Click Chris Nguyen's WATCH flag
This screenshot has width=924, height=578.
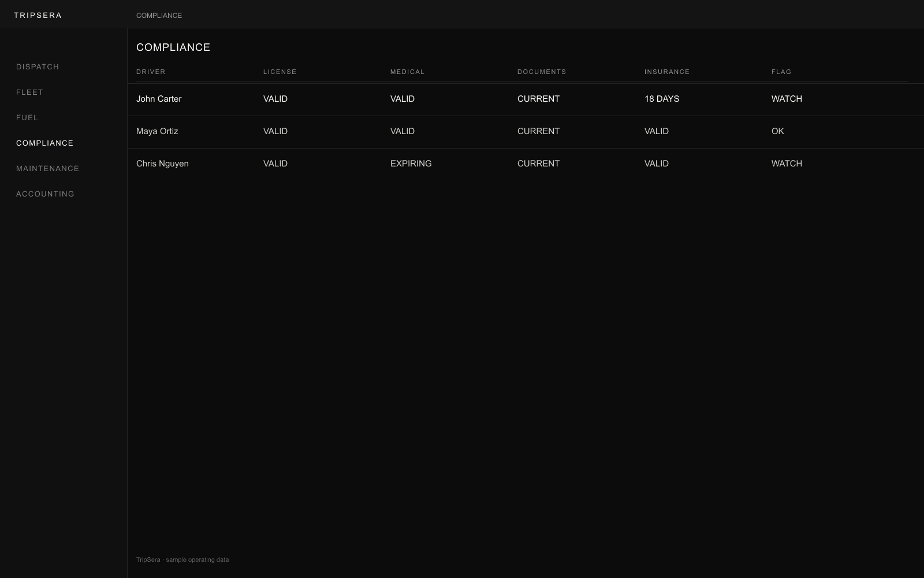(787, 164)
